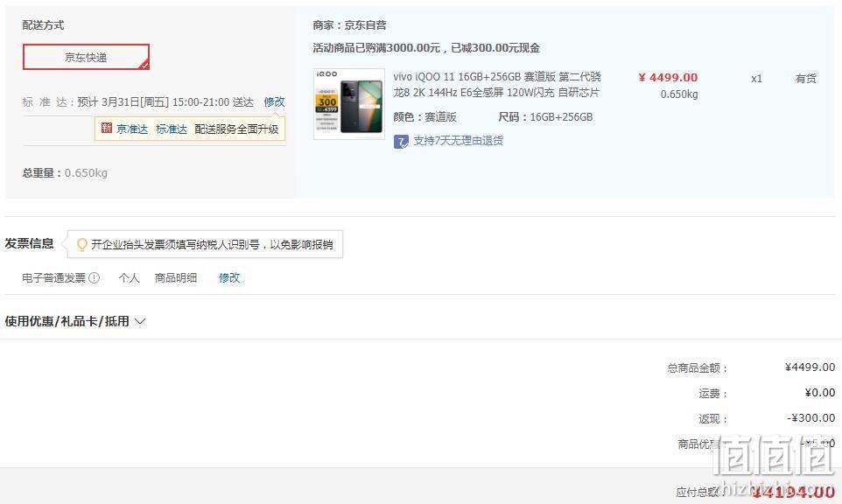Select the 京东快递 delivery option
This screenshot has height=504, width=842.
coord(86,57)
